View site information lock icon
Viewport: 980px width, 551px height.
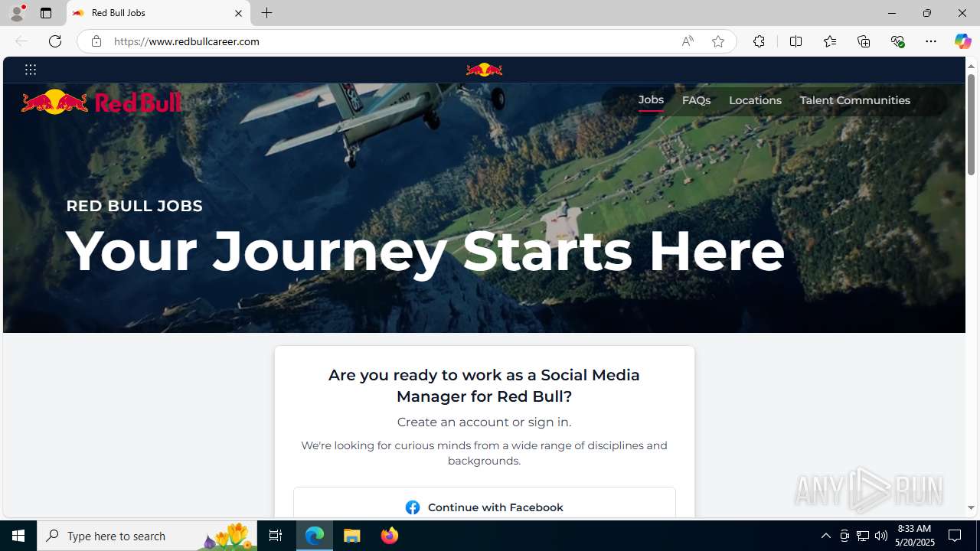(x=96, y=41)
